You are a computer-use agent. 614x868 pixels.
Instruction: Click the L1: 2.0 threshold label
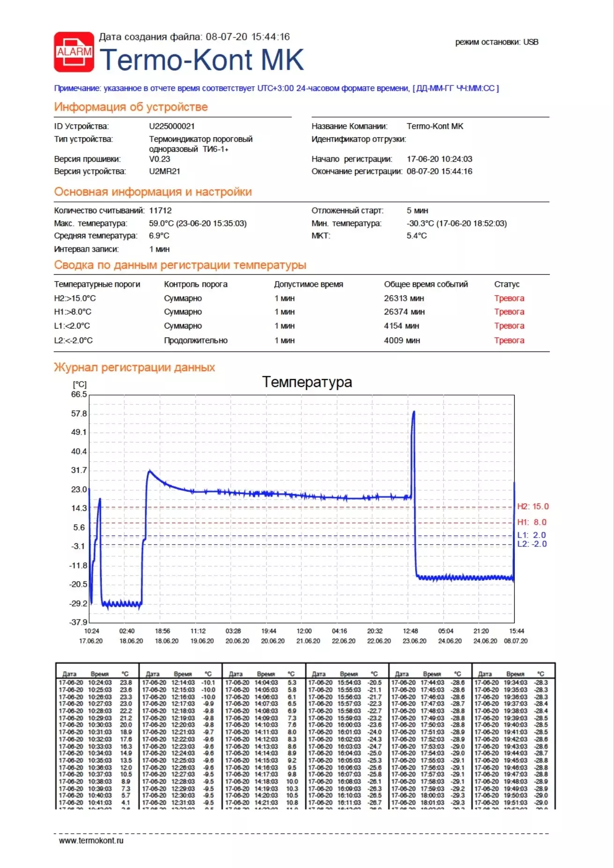(x=532, y=535)
